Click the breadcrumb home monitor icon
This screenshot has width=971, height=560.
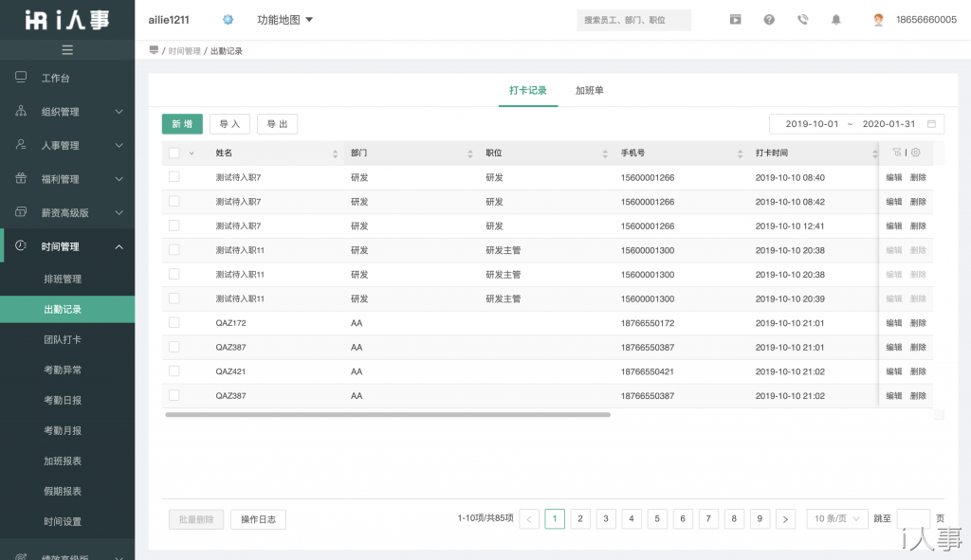click(154, 50)
